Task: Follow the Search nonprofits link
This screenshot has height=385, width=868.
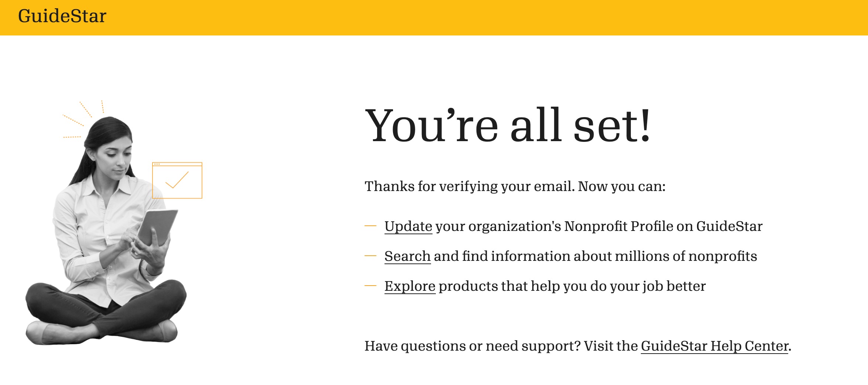Action: tap(407, 256)
